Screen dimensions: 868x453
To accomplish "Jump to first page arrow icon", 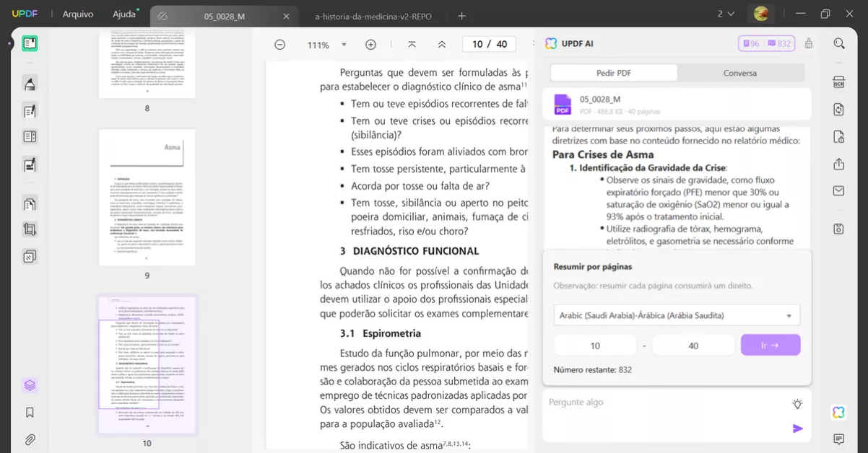I will pyautogui.click(x=412, y=45).
